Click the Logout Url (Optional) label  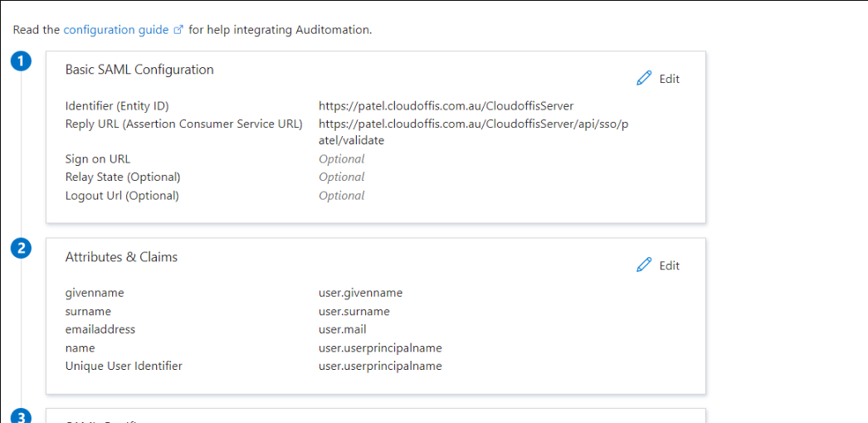point(122,196)
